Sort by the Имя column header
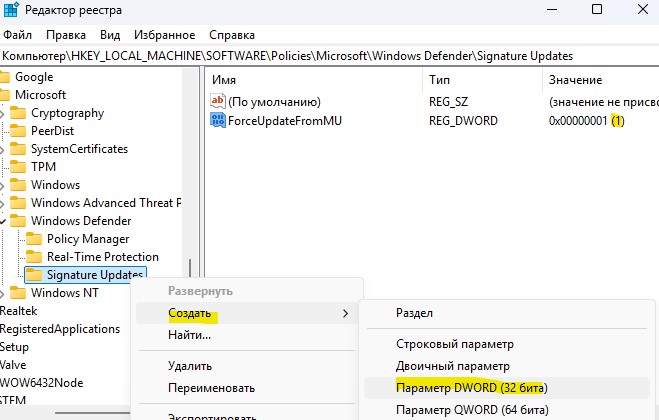Screen dimensions: 659x420 click(314, 80)
